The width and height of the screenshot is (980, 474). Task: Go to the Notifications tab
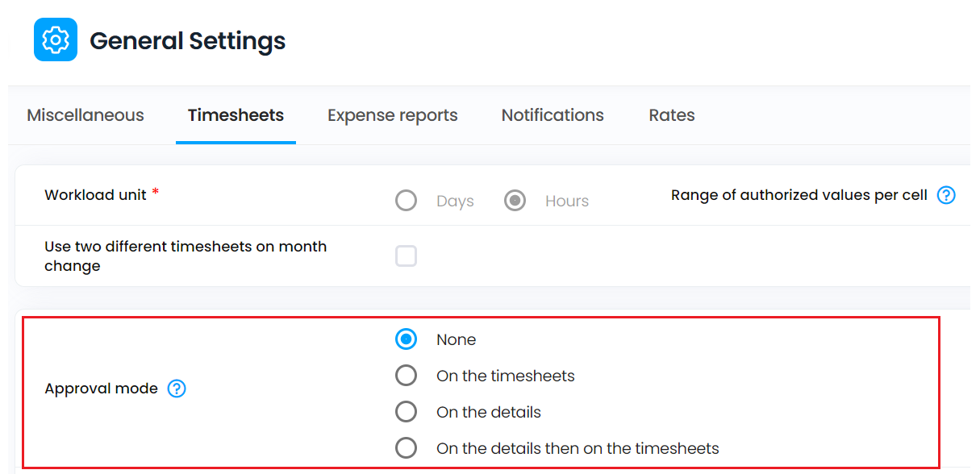[x=553, y=115]
